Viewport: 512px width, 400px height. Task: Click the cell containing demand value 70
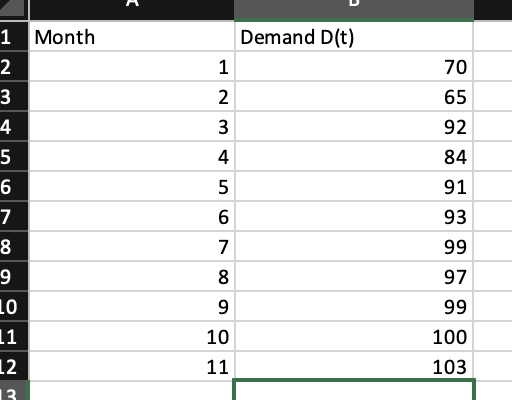tap(354, 67)
